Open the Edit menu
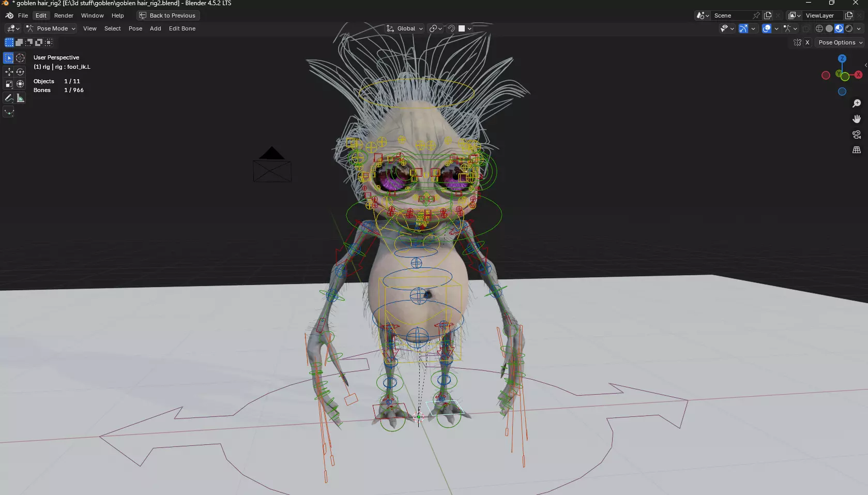Viewport: 868px width, 495px height. tap(41, 16)
